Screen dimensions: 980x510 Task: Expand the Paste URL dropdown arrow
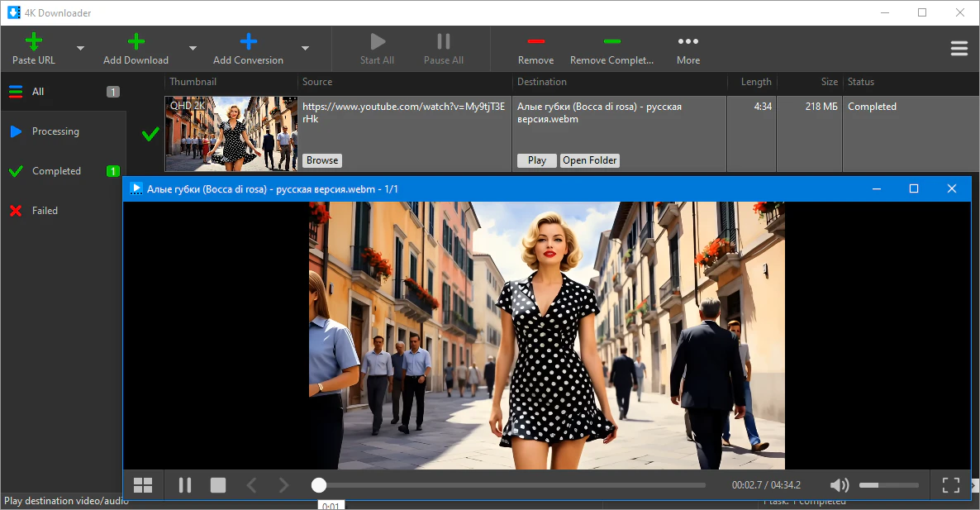(80, 49)
